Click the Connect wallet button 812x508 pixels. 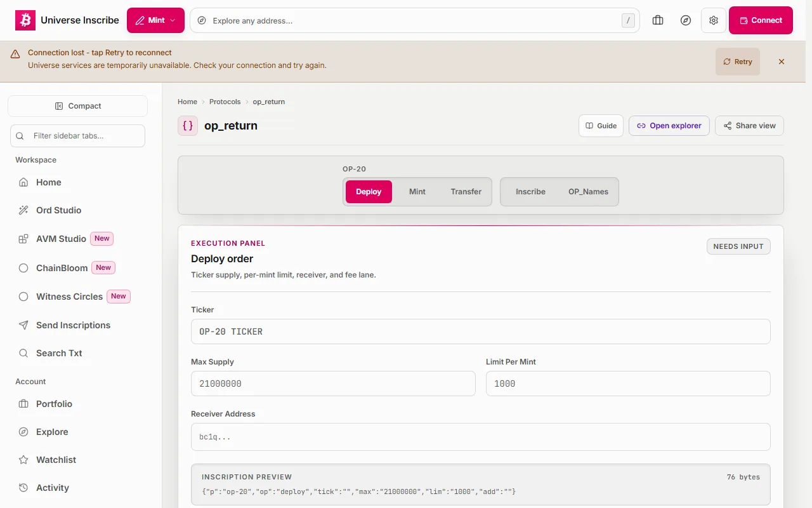tap(761, 20)
